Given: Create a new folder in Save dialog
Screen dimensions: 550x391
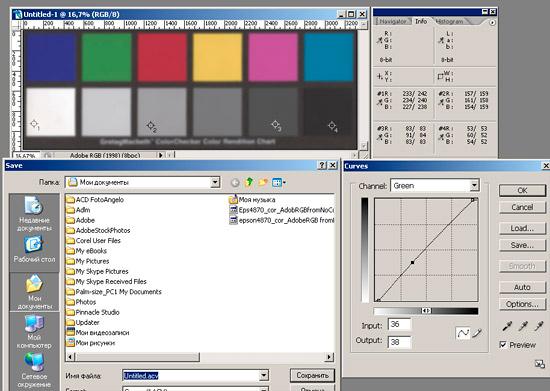Looking at the screenshot, I should coord(263,182).
